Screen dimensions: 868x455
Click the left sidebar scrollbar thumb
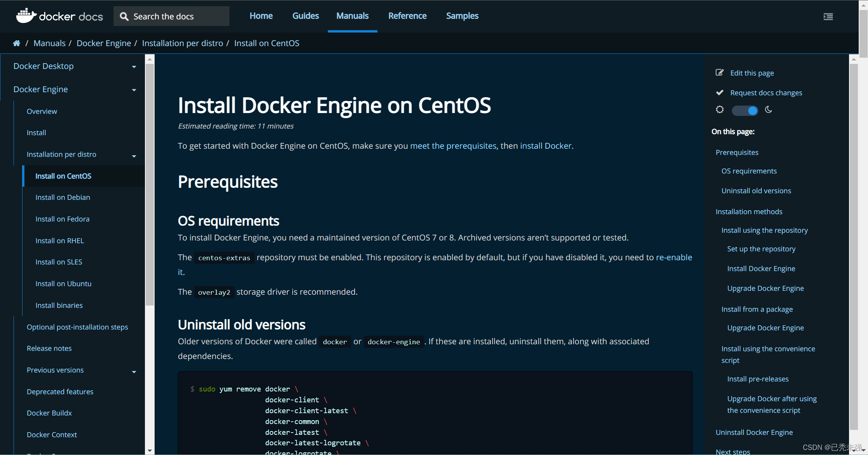150,185
